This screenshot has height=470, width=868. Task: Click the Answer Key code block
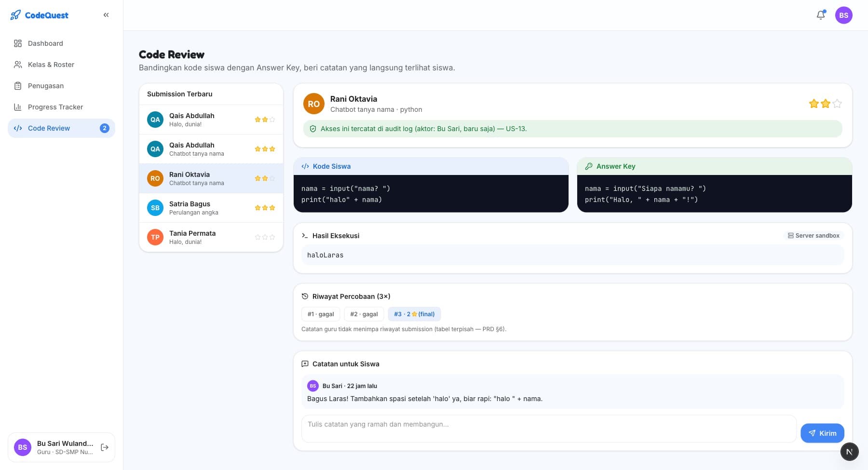tap(715, 194)
